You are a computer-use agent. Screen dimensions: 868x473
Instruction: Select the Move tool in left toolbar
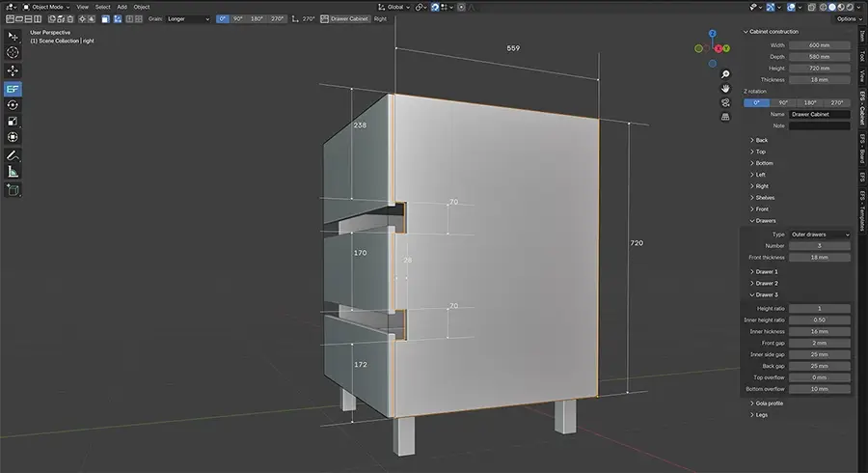point(14,70)
